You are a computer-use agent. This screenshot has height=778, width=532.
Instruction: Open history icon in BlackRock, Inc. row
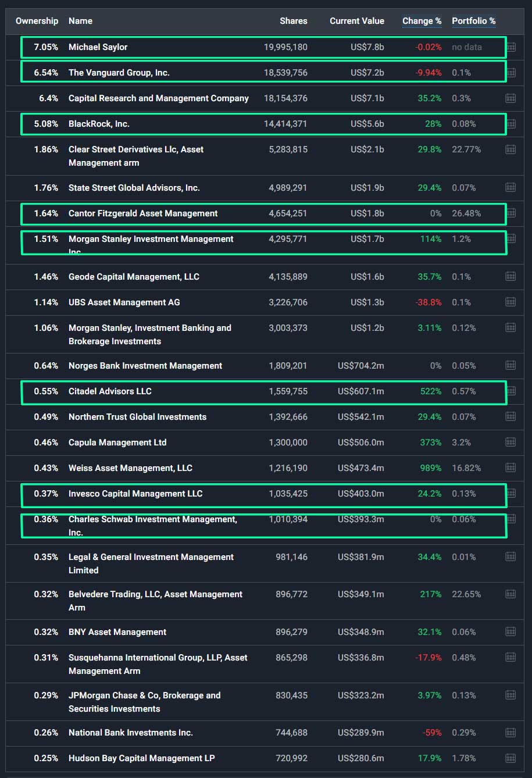(x=510, y=124)
